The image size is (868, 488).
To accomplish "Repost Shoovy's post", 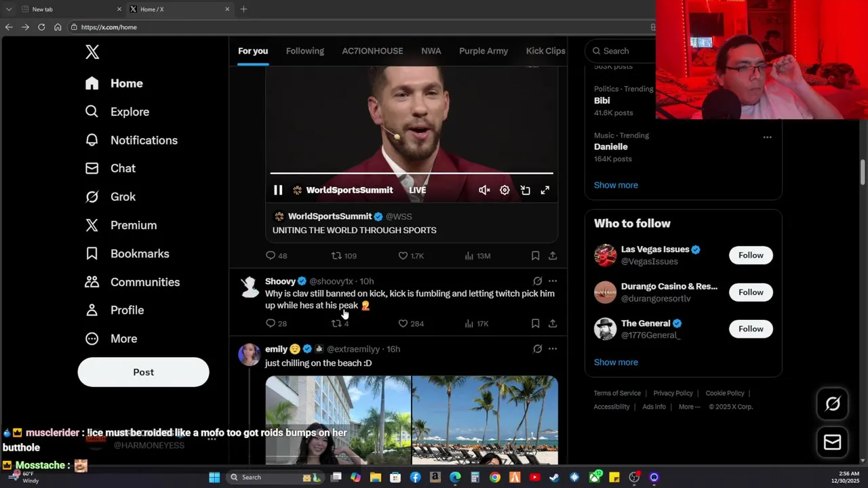I will (340, 323).
